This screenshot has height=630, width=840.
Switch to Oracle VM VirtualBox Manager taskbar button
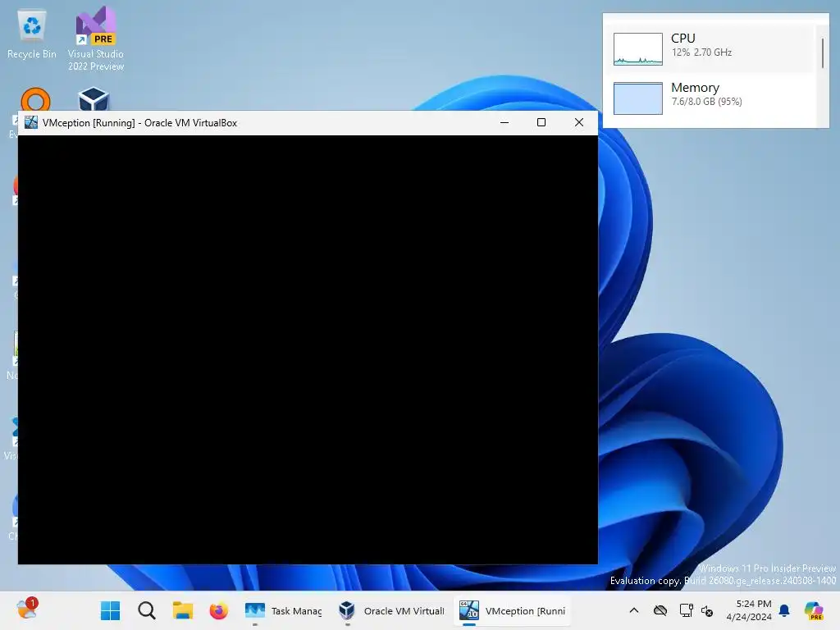pyautogui.click(x=392, y=610)
